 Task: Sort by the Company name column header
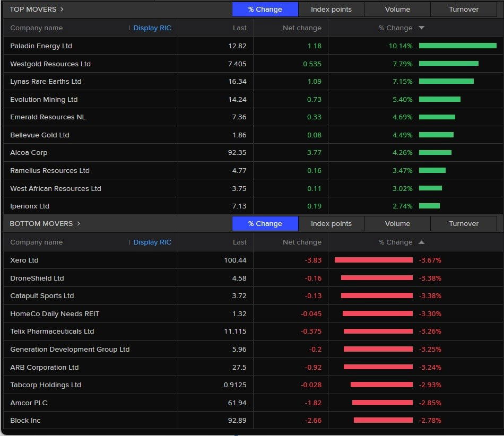[37, 28]
